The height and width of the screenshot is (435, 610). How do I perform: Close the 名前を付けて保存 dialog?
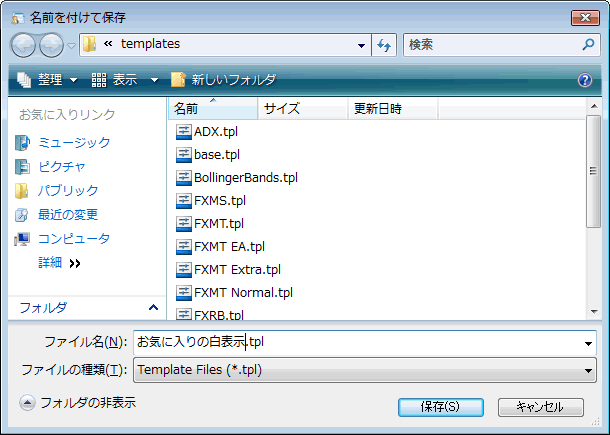[585, 18]
